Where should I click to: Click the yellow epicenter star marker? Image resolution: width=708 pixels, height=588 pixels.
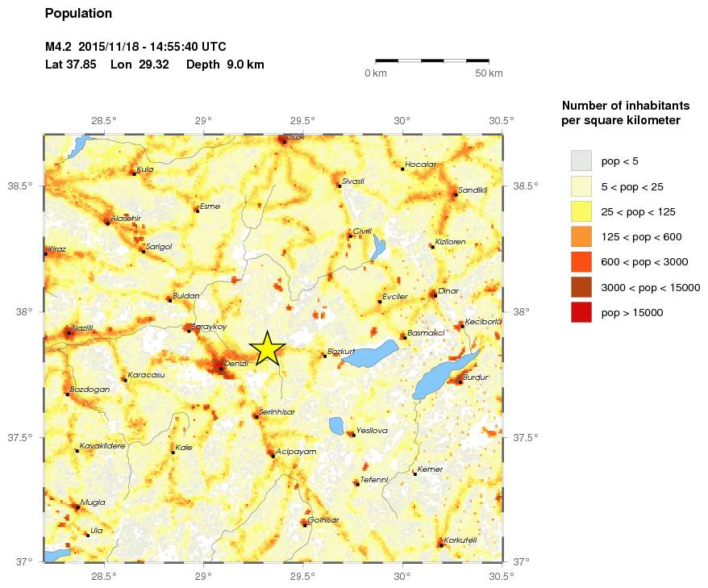[267, 349]
